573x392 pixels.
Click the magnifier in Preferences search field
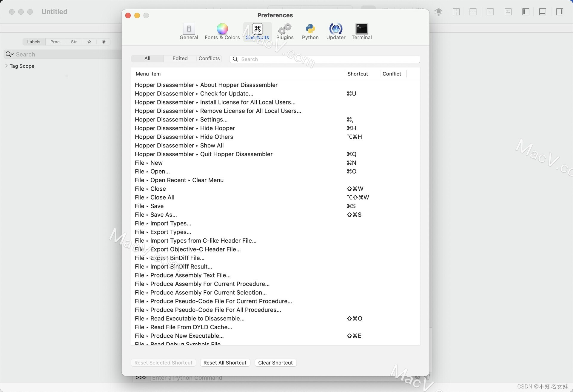tap(235, 59)
